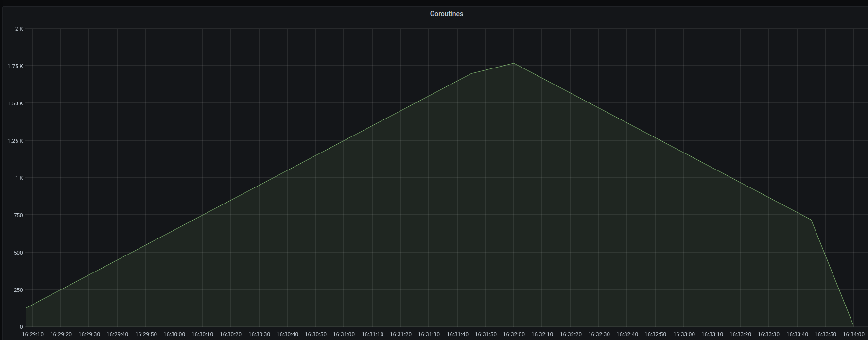Viewport: 868px width, 340px height.
Task: Click the 500 y-axis label
Action: (18, 253)
